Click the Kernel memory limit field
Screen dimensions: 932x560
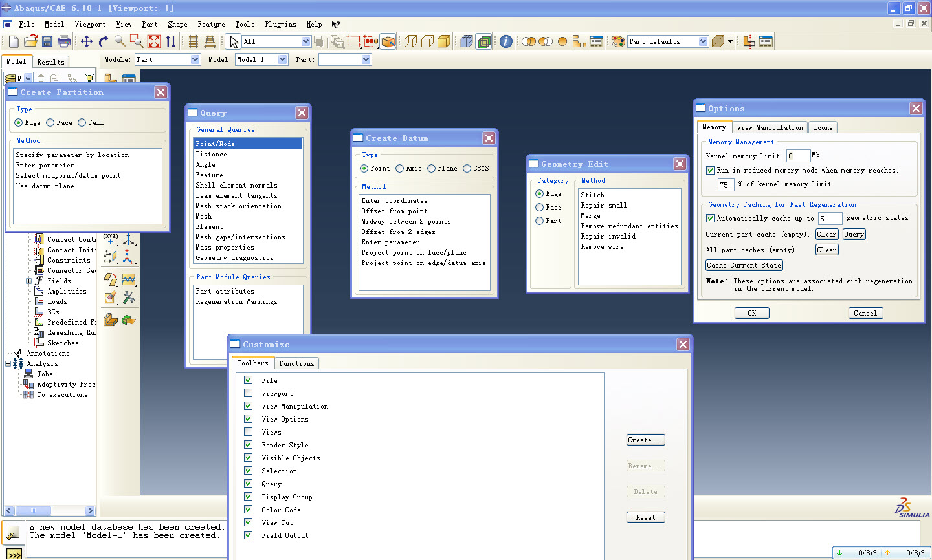point(798,156)
